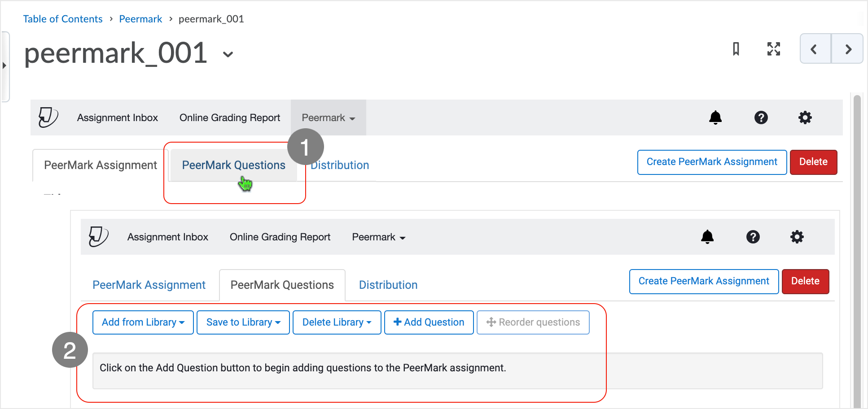Switch to upper PeerMark Questions tab

pos(233,165)
